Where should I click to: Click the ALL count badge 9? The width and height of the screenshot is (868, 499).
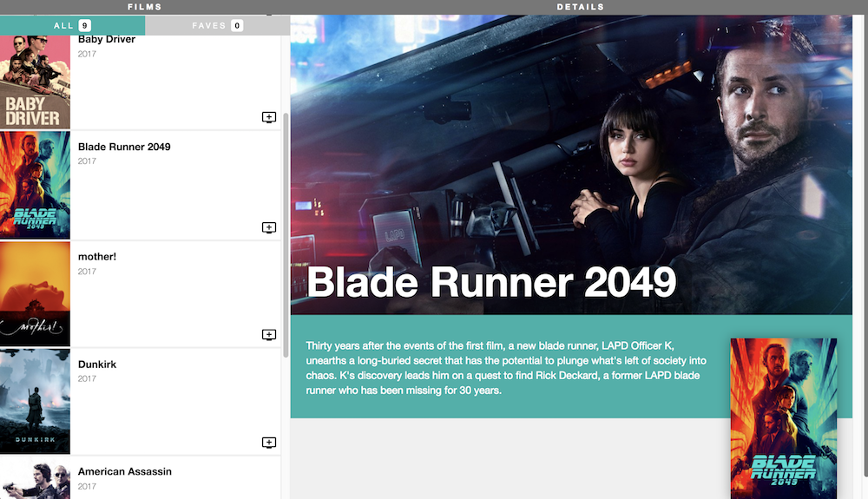(x=85, y=25)
